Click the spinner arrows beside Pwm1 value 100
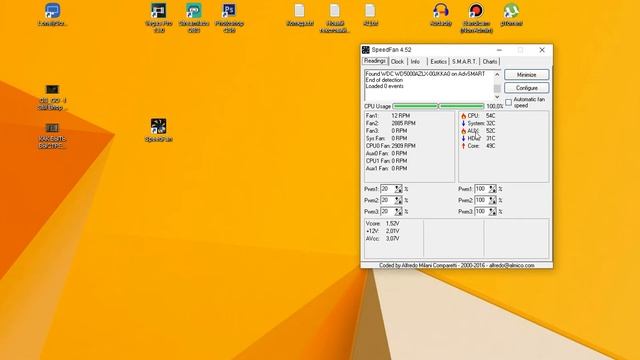The image size is (640, 360). [x=493, y=189]
